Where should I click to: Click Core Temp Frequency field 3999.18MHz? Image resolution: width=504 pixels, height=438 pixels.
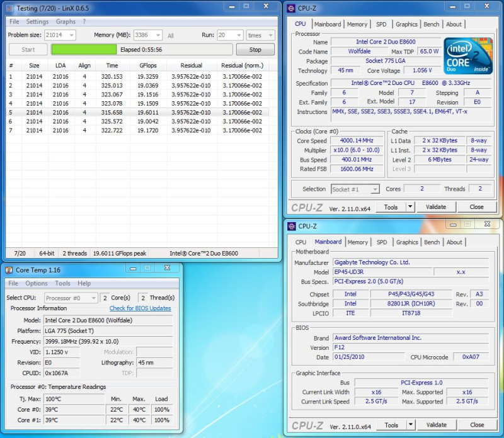108,341
